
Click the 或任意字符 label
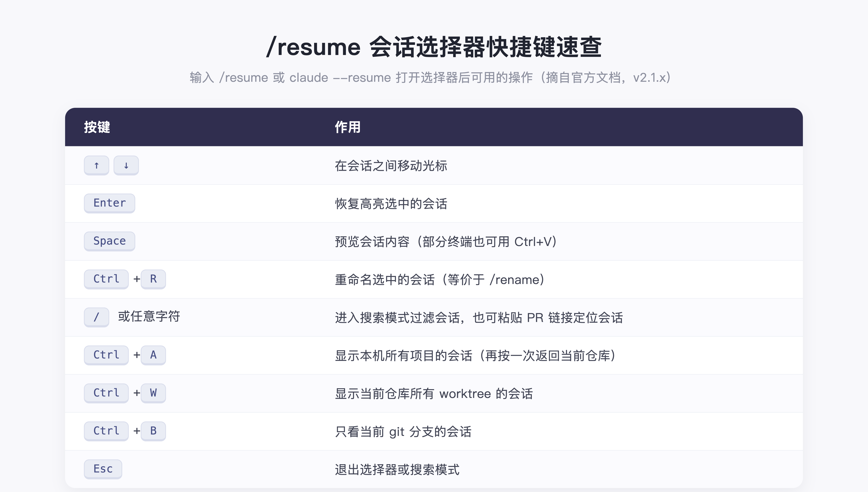[149, 316]
